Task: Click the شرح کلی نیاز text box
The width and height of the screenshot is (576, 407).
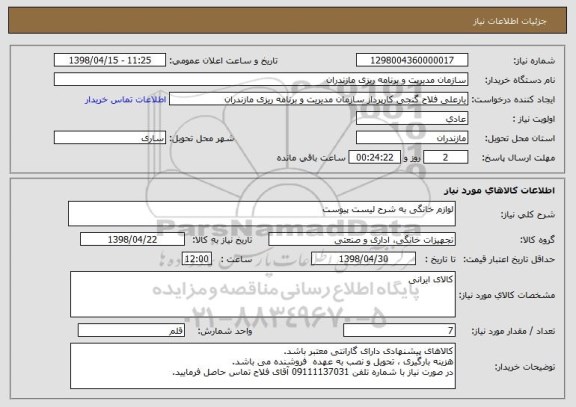Action: click(x=262, y=213)
